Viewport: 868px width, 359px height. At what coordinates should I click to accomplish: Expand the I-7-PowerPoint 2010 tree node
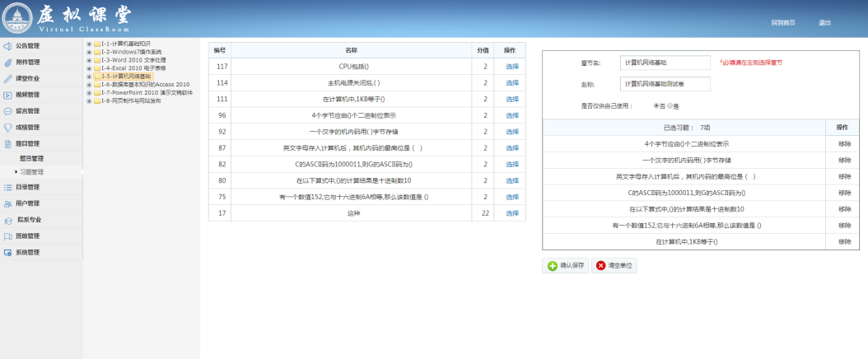[x=89, y=93]
